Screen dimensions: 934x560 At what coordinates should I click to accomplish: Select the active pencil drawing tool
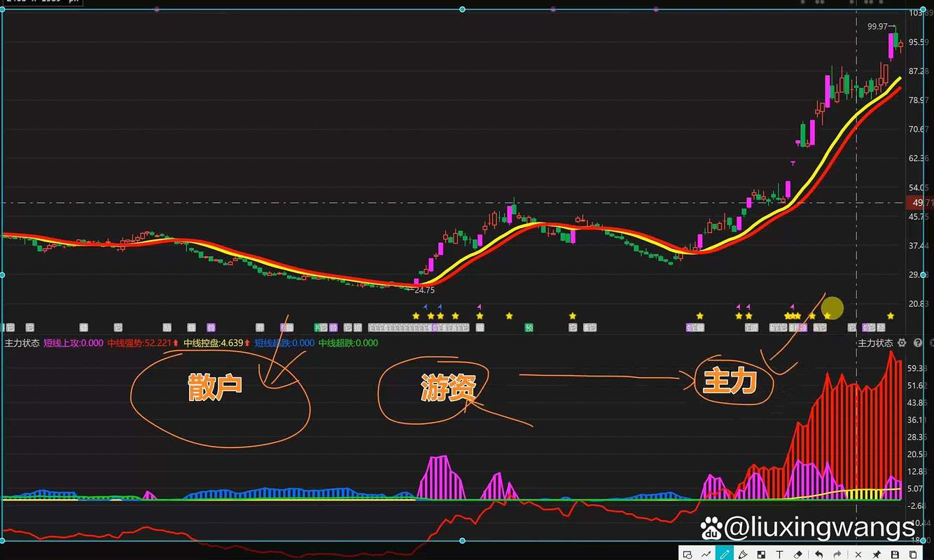pyautogui.click(x=725, y=554)
